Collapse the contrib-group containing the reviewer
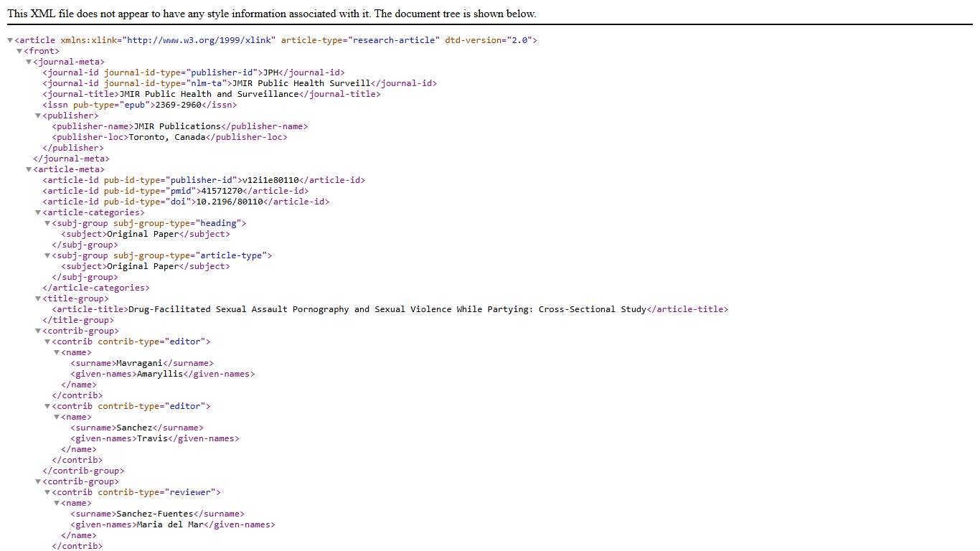Screen dimensions: 980x551 [38, 482]
